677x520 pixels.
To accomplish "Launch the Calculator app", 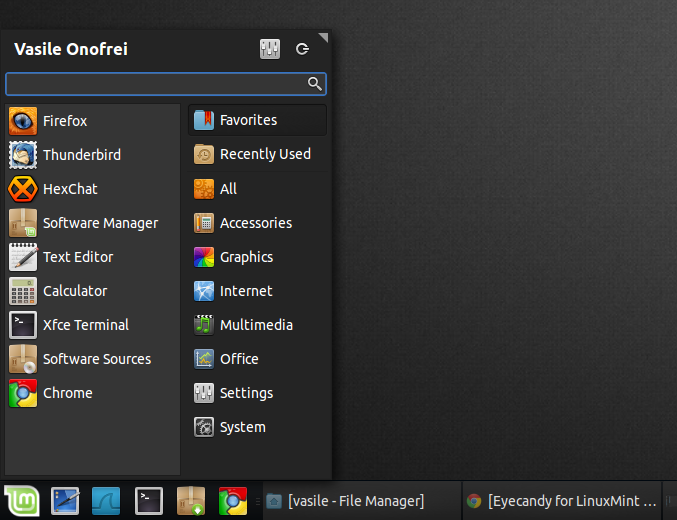I will pos(92,292).
